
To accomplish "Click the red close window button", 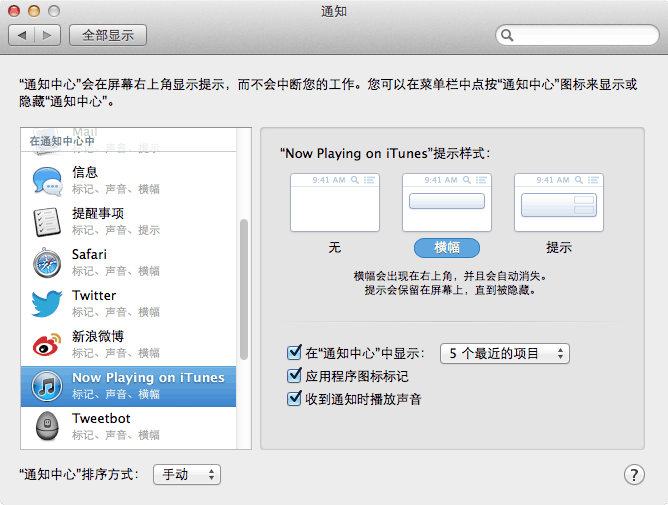I will (14, 11).
